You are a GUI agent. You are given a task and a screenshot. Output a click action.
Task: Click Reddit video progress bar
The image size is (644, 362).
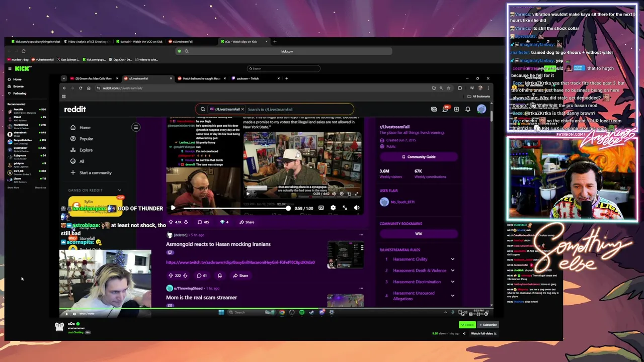click(x=236, y=208)
